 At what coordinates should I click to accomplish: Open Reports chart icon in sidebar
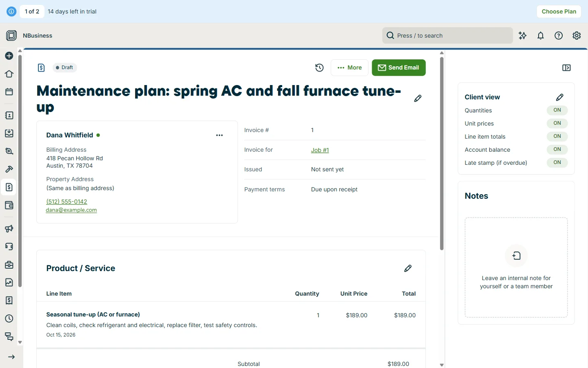click(9, 283)
